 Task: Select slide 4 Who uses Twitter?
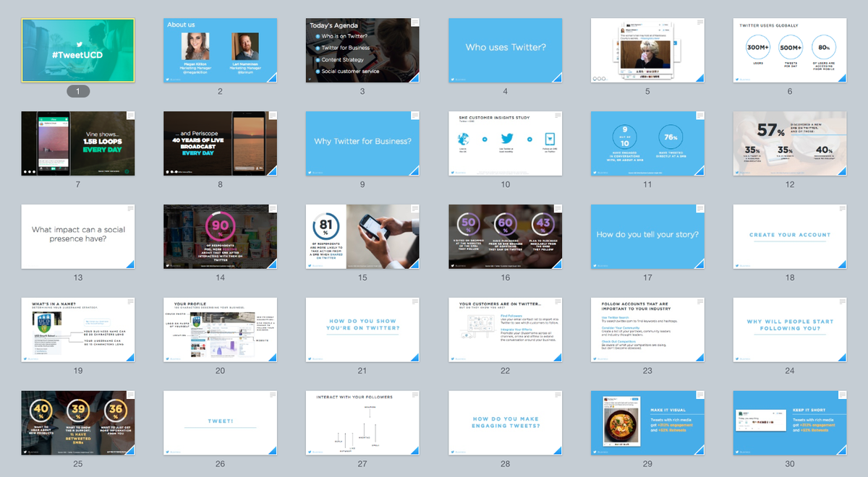click(x=506, y=51)
